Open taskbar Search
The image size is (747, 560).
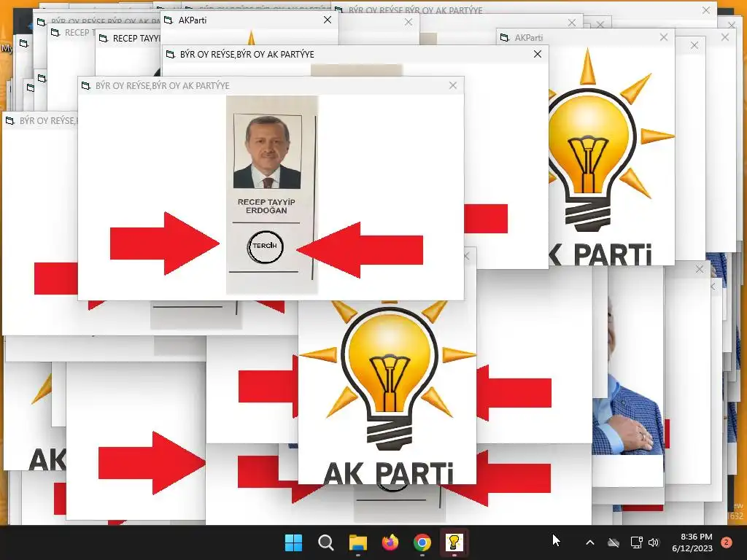pos(326,542)
